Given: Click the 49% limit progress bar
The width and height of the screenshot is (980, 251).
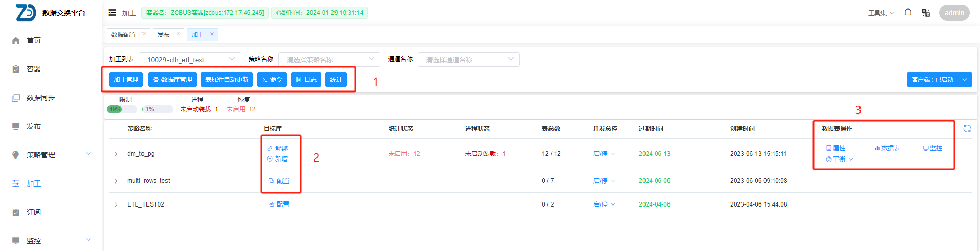Looking at the screenshot, I should point(122,109).
